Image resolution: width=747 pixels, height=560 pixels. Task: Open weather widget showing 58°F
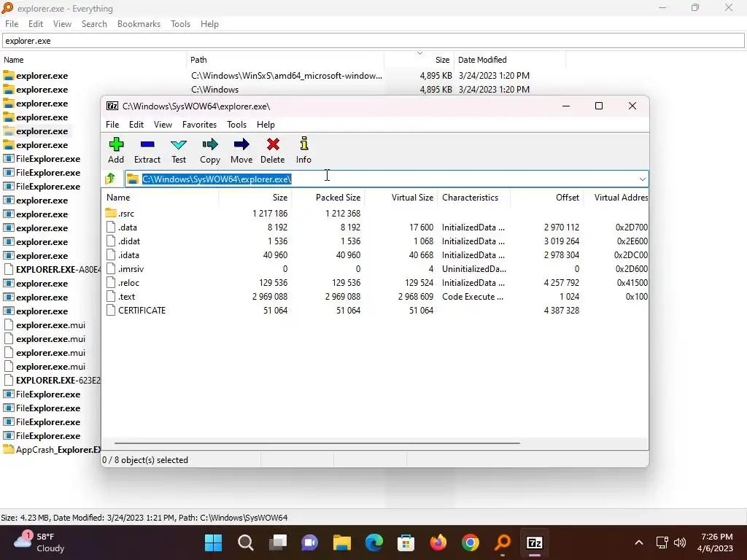pos(39,542)
